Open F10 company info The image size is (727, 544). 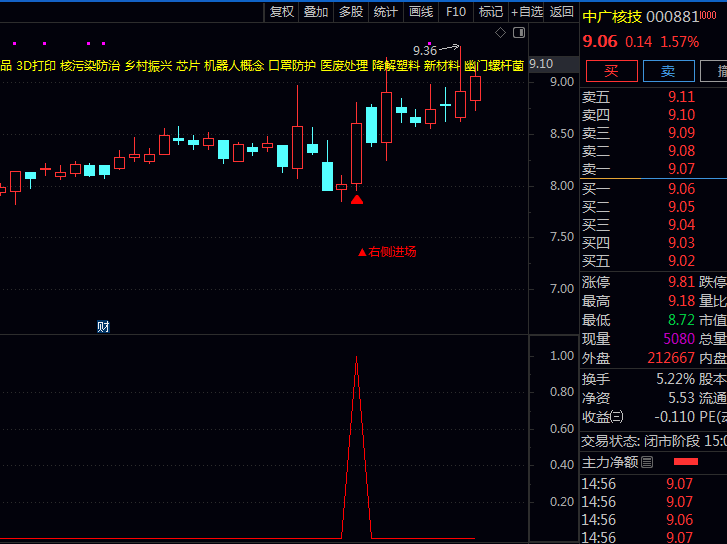[x=456, y=12]
